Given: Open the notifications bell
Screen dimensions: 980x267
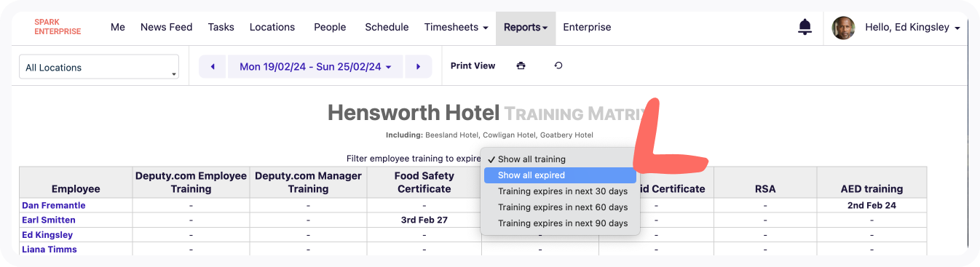Looking at the screenshot, I should click(x=805, y=28).
